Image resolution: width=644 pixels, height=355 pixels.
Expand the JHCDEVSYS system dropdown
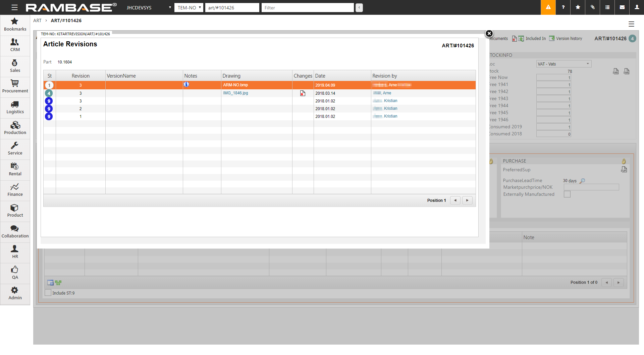coord(149,8)
